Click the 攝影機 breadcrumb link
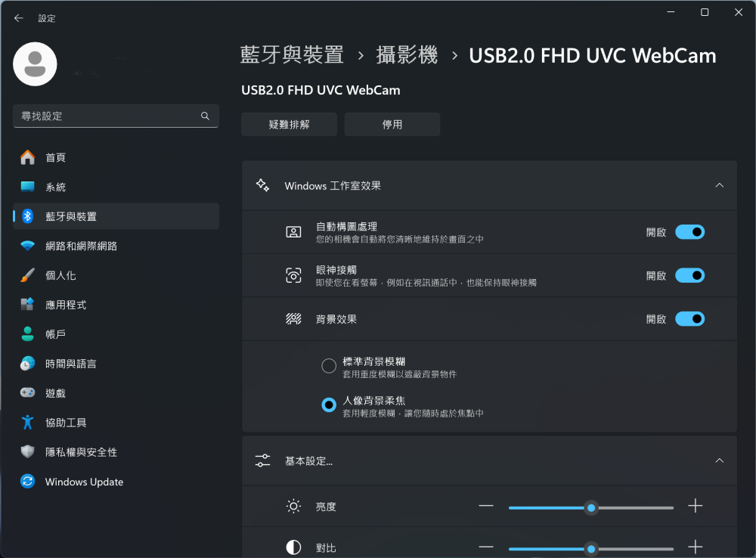The image size is (756, 558). click(x=407, y=55)
